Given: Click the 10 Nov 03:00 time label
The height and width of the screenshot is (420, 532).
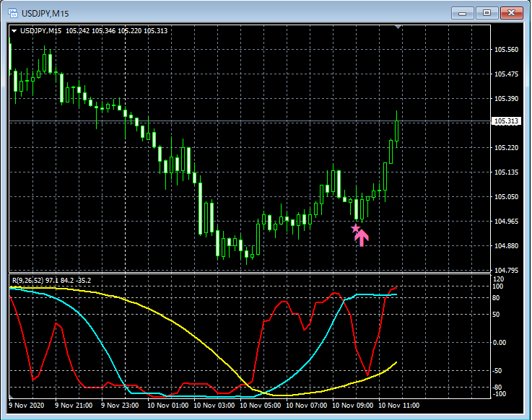Looking at the screenshot, I should click(x=214, y=406).
